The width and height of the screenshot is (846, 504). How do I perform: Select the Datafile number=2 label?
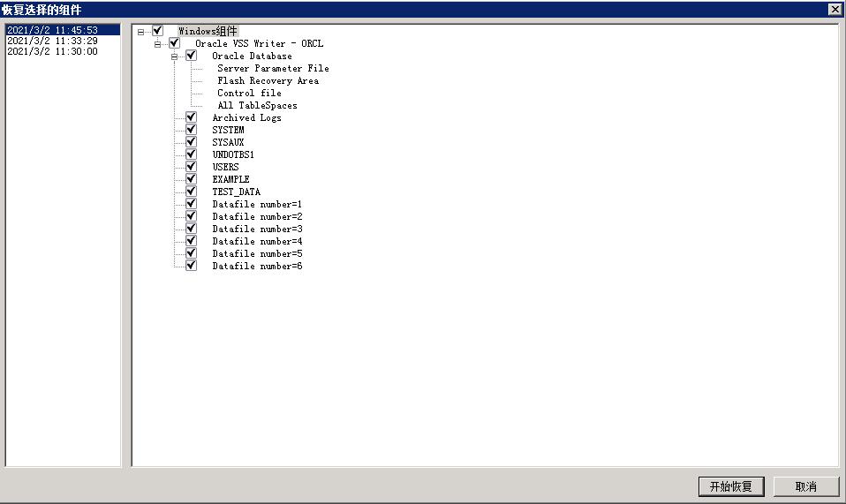(x=257, y=216)
